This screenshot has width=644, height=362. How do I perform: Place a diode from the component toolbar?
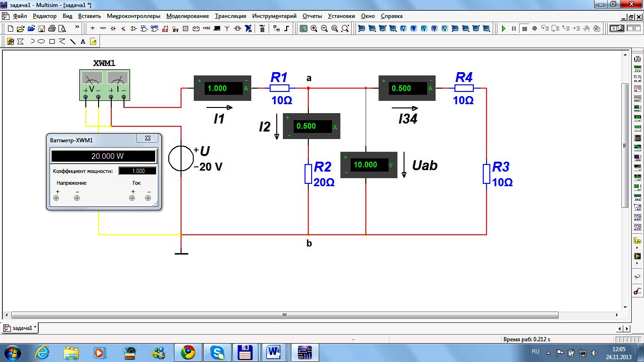(x=113, y=29)
